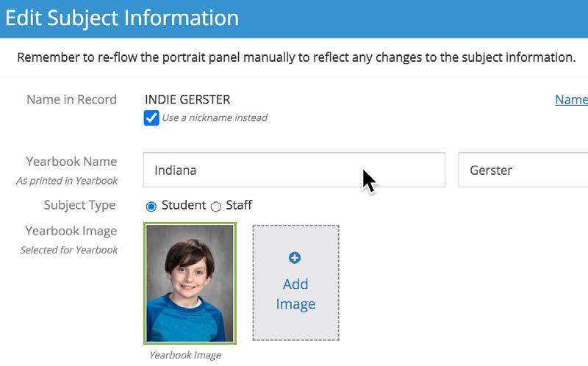Click the Edit Subject Information header
Viewport: 588px width, 366px height.
tap(122, 18)
